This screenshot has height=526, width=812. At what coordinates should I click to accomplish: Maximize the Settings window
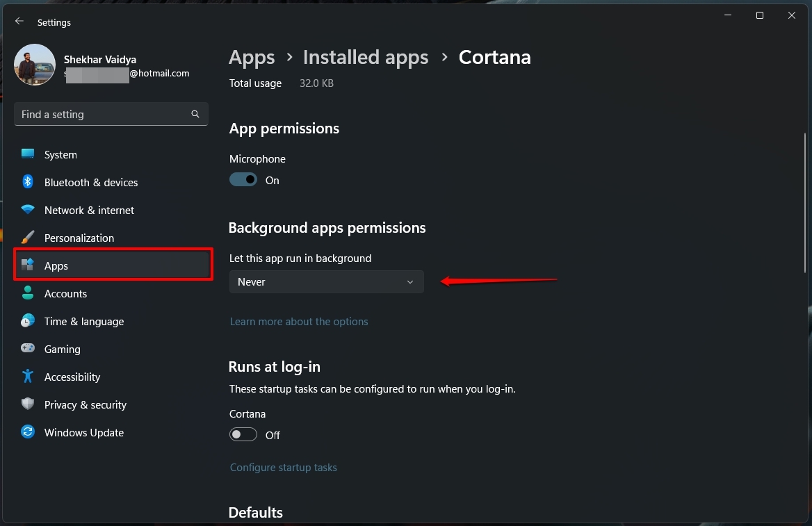point(760,15)
